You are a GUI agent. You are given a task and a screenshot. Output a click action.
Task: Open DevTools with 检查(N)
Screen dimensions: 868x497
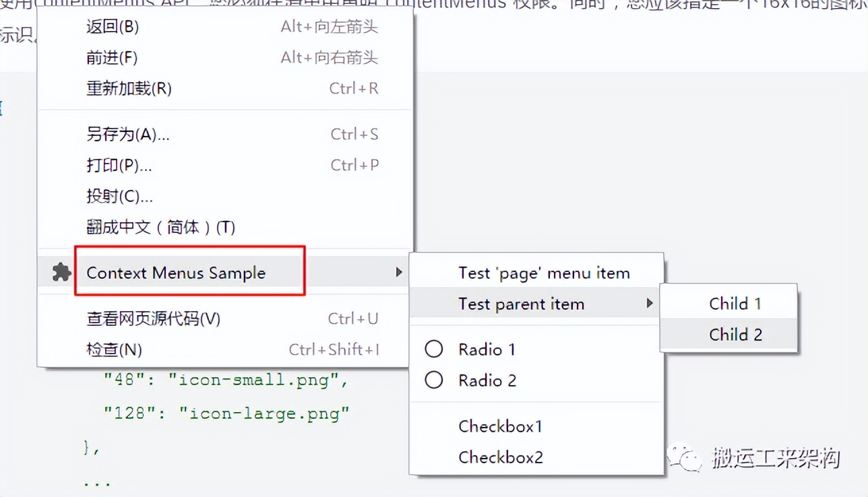(224, 350)
